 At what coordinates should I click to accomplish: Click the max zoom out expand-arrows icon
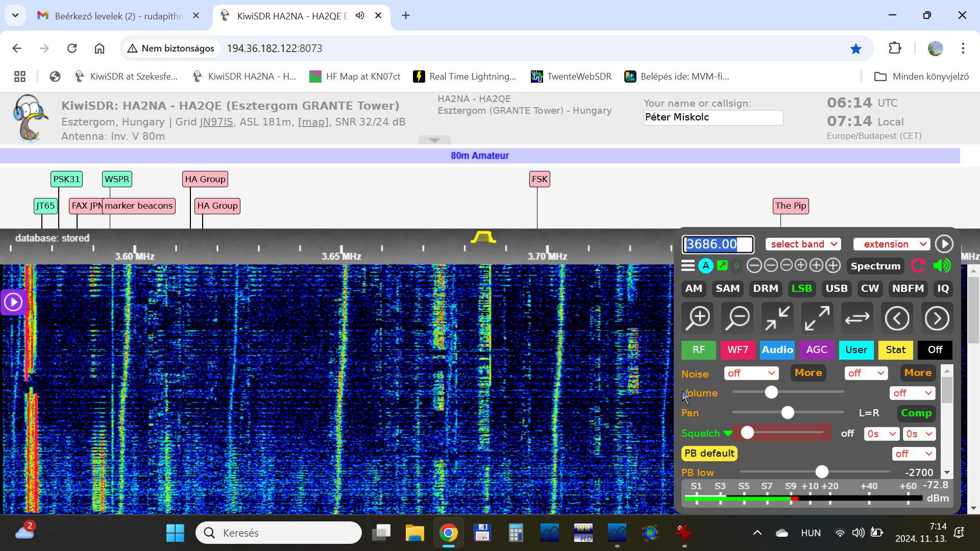point(817,318)
